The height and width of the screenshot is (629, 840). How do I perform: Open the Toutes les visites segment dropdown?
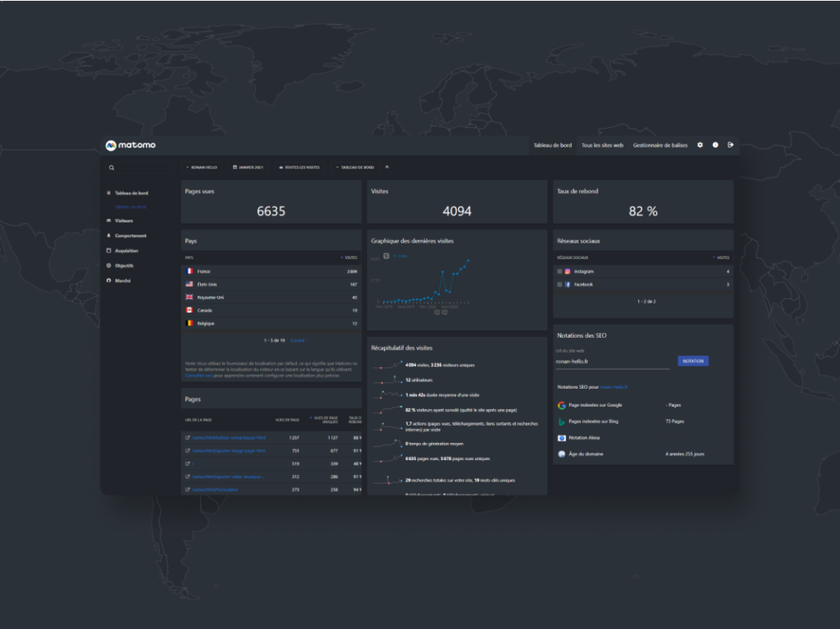click(299, 167)
